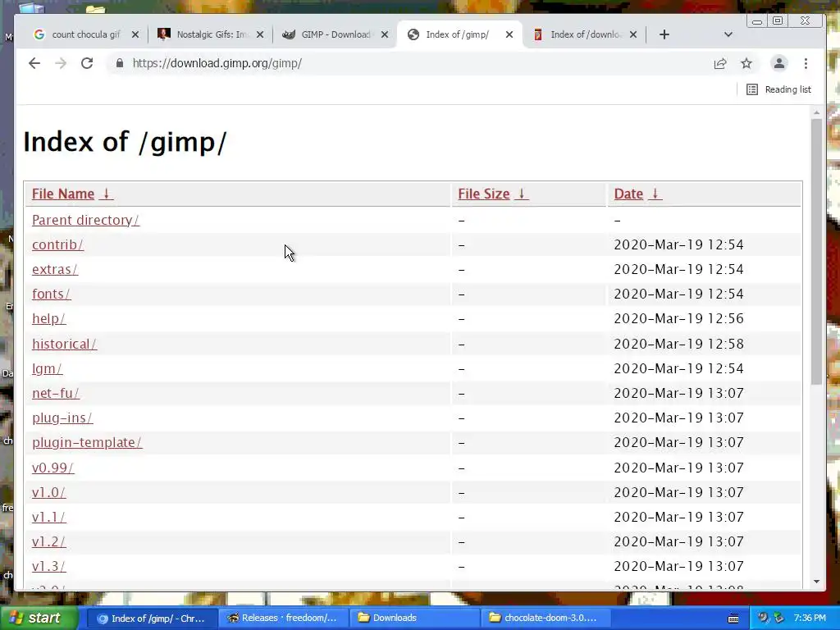
Task: Reload the page with the refresh icon
Action: pos(87,63)
